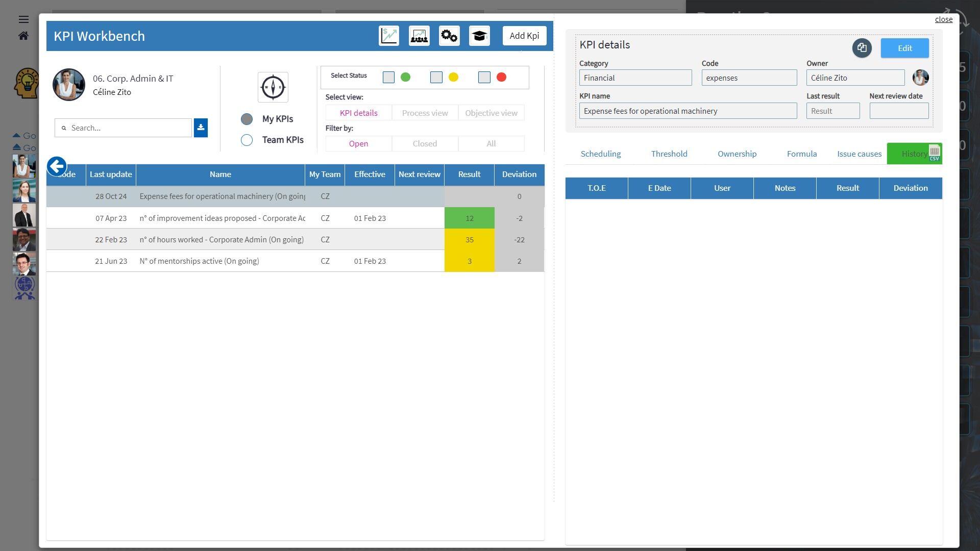Click the copy KPI icon
980x551 pixels.
[x=862, y=48]
